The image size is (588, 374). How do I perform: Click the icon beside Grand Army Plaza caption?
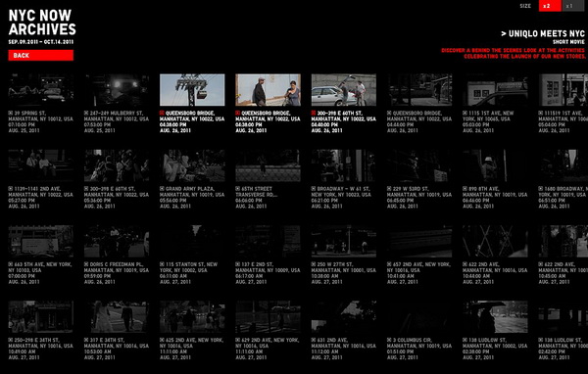click(x=162, y=189)
